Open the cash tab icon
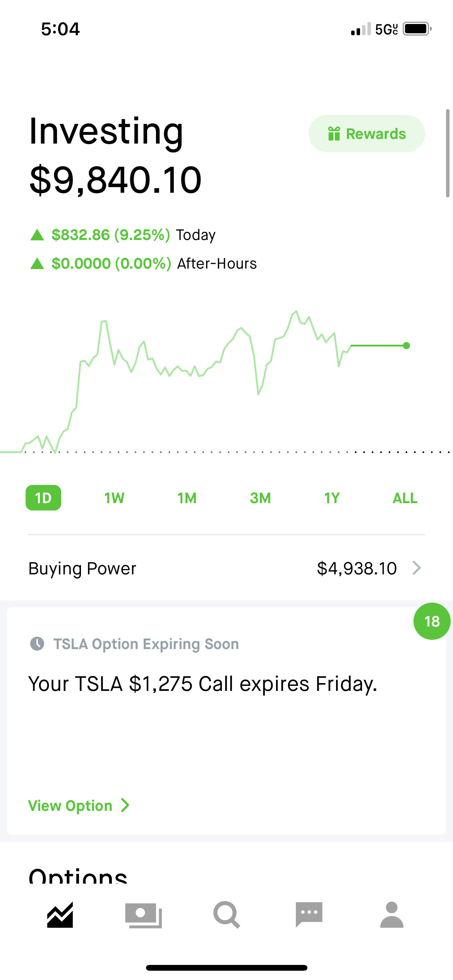 coord(143,915)
